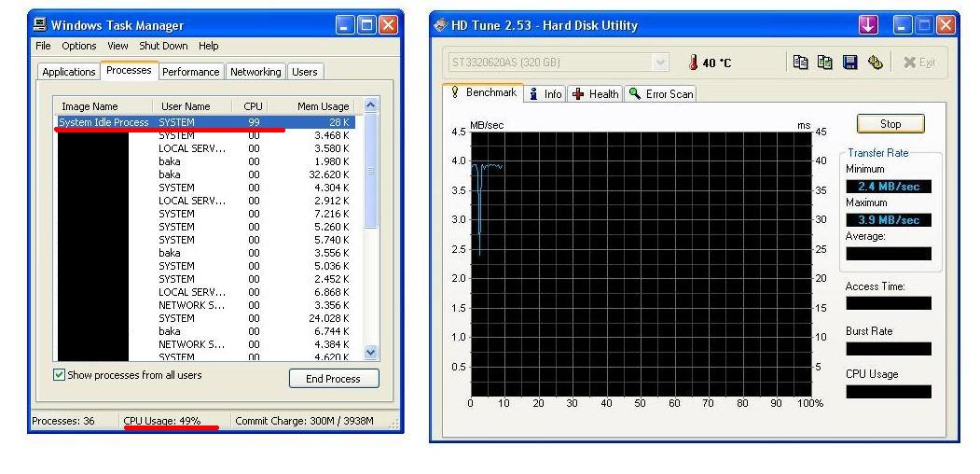Switch to the Networking tab
980x474 pixels.
coord(255,72)
